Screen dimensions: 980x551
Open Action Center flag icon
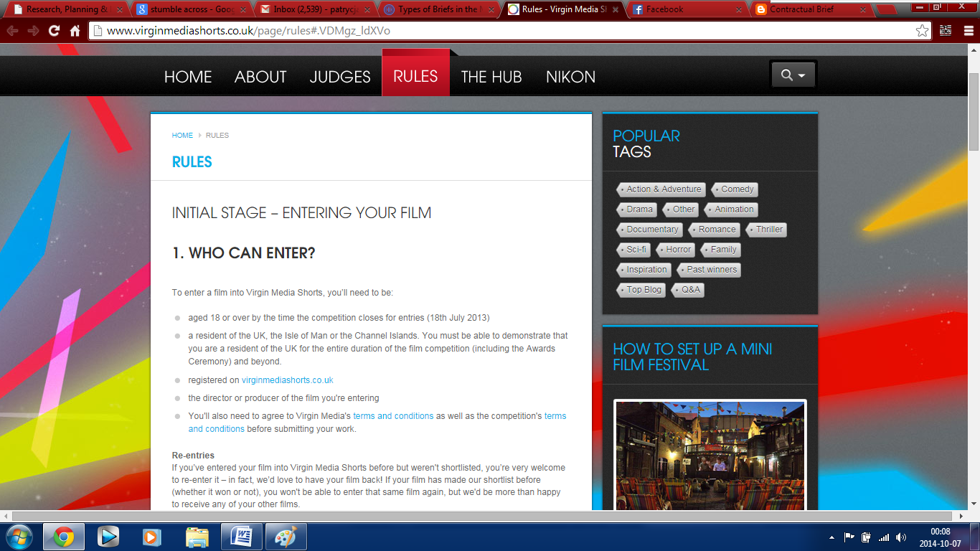(x=849, y=537)
